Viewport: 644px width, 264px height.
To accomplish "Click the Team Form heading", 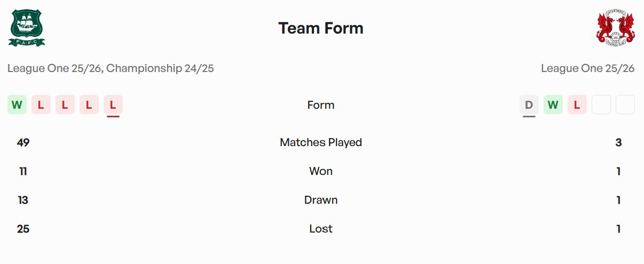I will point(321,28).
